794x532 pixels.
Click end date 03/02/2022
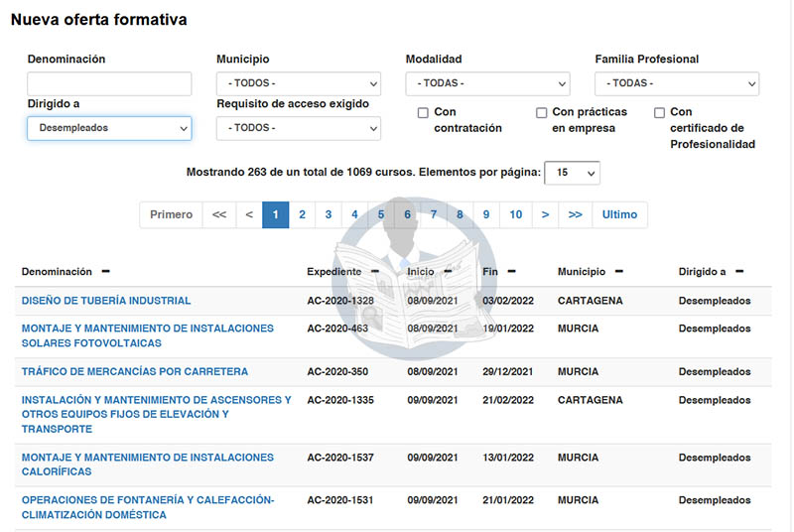coord(508,301)
